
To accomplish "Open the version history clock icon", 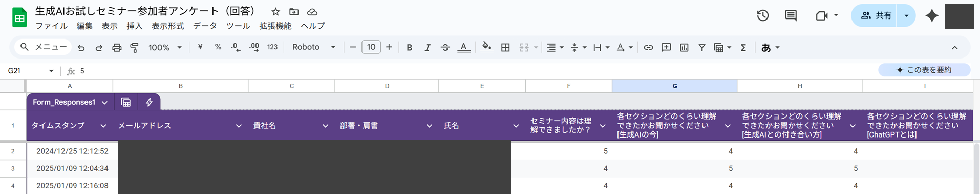I will tap(763, 16).
